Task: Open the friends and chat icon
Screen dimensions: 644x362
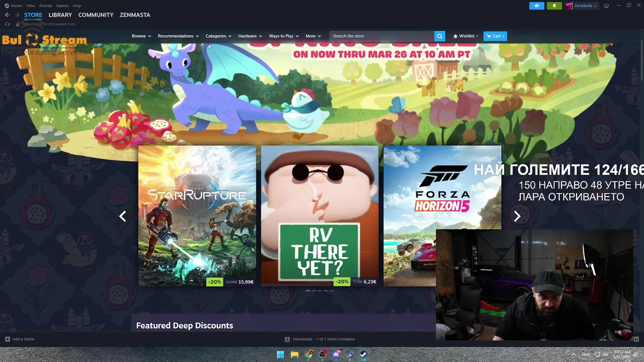Action: click(x=636, y=339)
